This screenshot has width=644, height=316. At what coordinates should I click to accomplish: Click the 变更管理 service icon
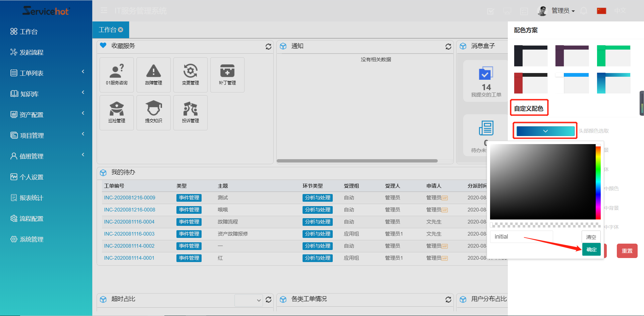click(190, 75)
